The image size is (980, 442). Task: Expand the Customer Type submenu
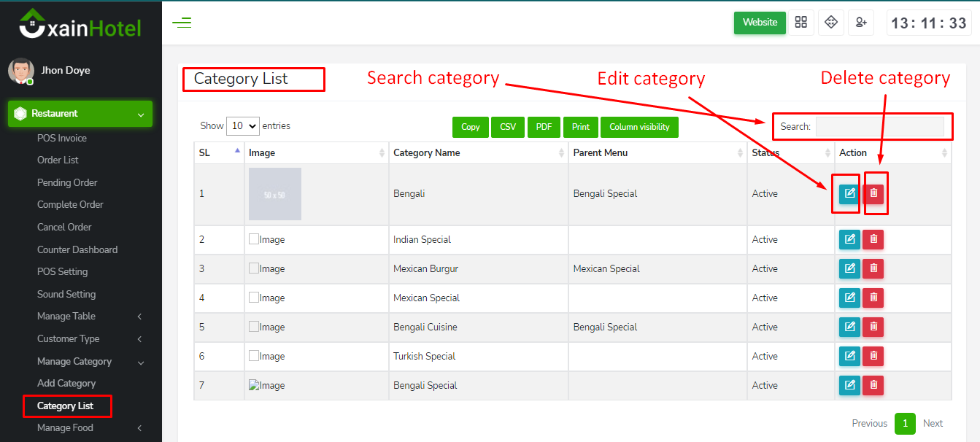click(88, 339)
